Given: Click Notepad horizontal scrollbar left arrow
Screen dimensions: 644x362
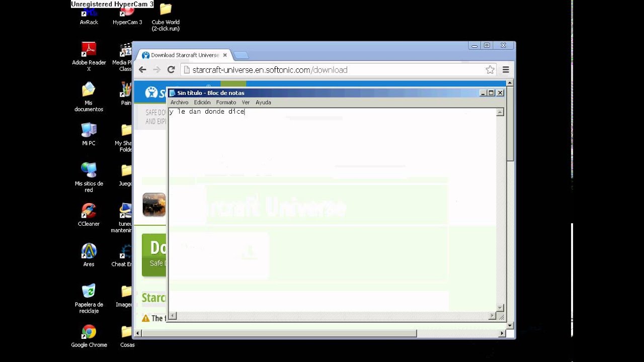Looking at the screenshot, I should click(173, 316).
